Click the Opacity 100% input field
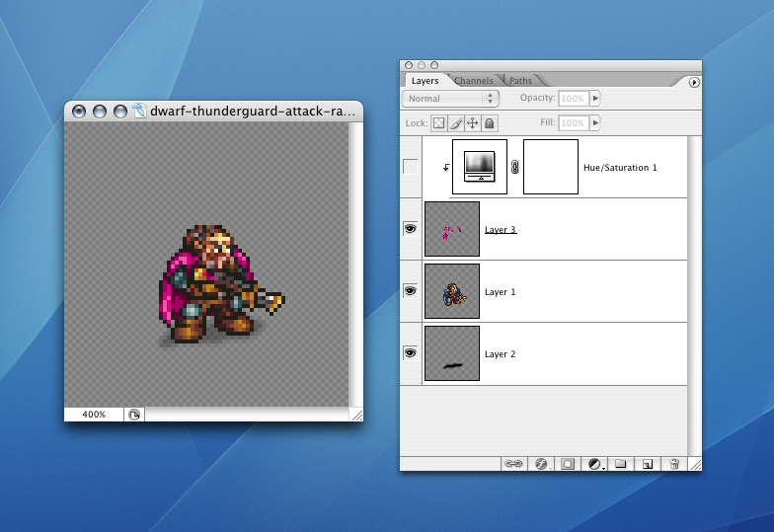774x532 pixels. click(x=573, y=99)
